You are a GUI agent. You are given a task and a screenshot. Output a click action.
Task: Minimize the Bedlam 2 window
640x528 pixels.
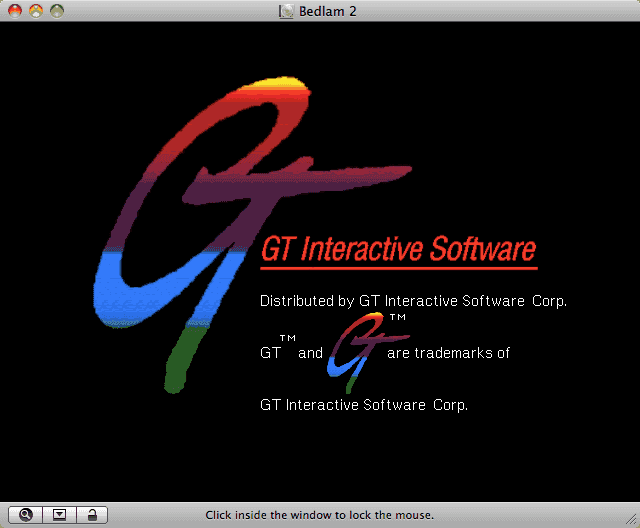pos(36,11)
